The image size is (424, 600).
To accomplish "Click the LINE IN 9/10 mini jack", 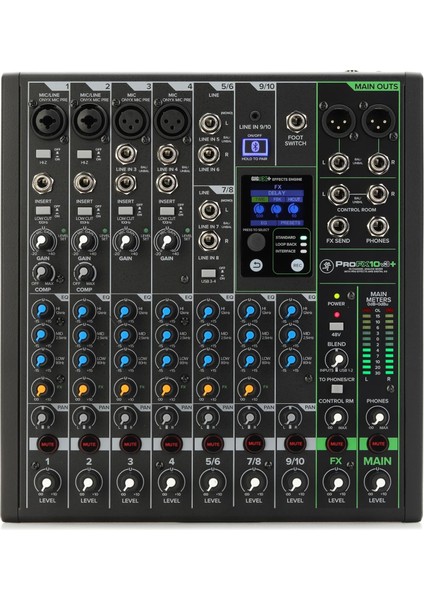I will pos(254,115).
